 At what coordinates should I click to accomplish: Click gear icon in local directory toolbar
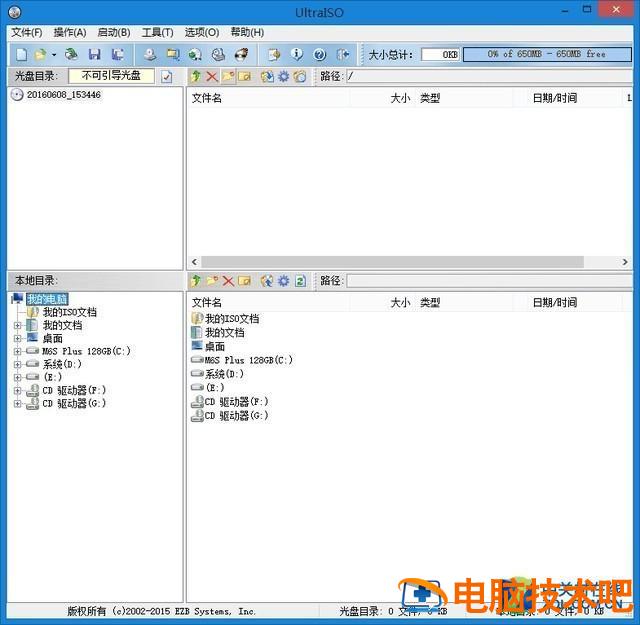284,281
